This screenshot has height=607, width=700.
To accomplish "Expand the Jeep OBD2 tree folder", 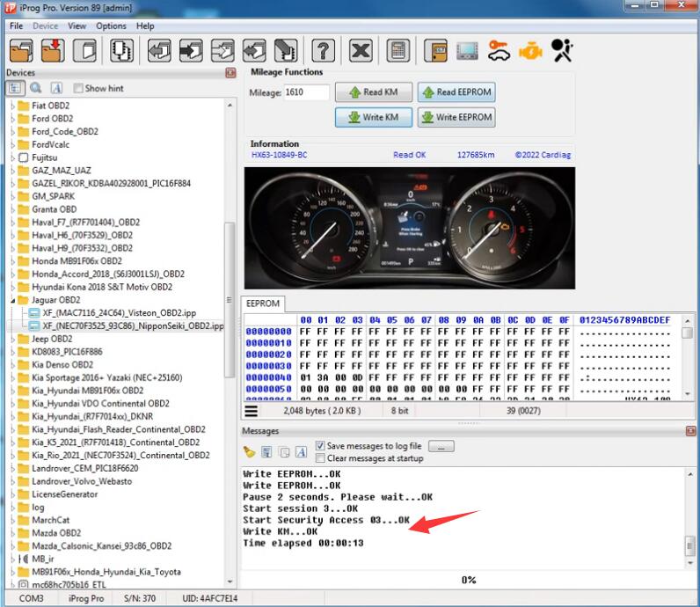I will pos(12,339).
